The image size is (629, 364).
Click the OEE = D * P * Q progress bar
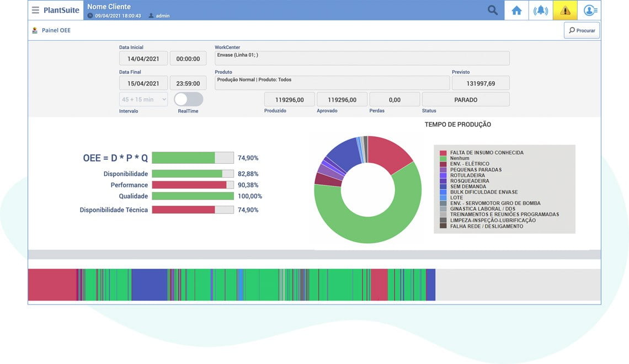(193, 158)
